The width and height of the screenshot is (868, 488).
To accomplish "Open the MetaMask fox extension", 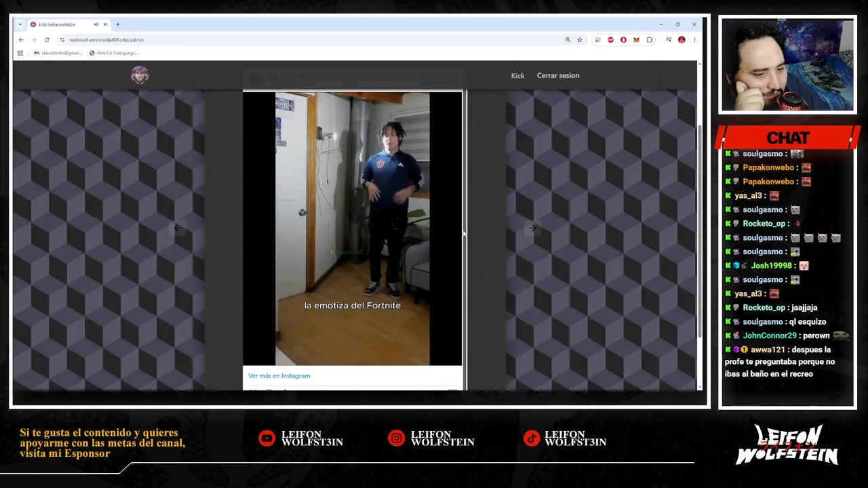I will click(x=636, y=40).
